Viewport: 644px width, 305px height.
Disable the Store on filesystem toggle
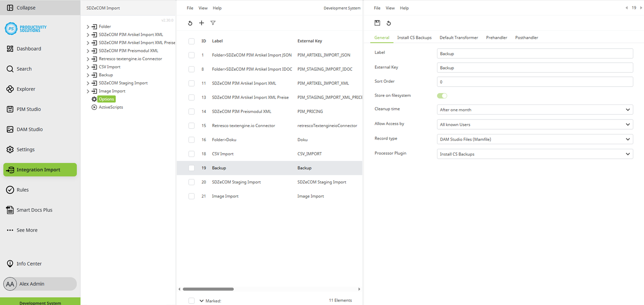click(x=442, y=96)
